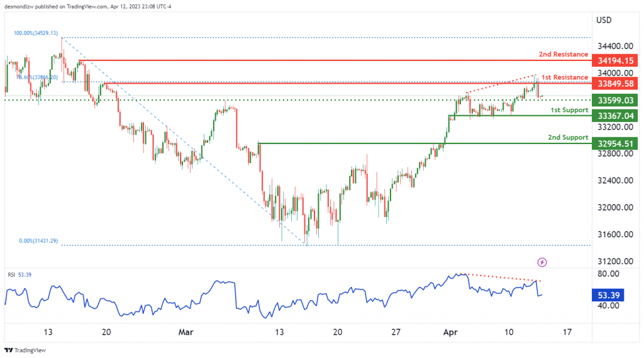The image size is (644, 358).
Task: Click the RSI indicator title label
Action: [11, 274]
